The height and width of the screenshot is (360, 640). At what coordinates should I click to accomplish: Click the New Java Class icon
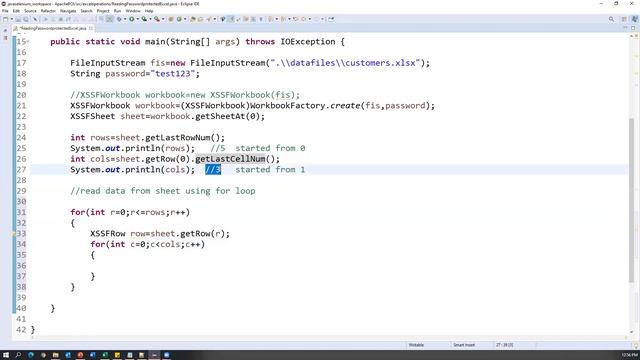pyautogui.click(x=179, y=19)
